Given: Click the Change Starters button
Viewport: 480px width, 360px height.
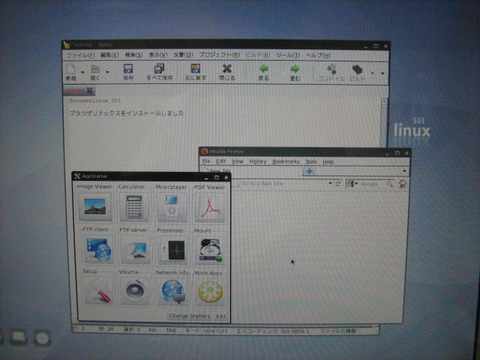Looking at the screenshot, I should [x=190, y=316].
